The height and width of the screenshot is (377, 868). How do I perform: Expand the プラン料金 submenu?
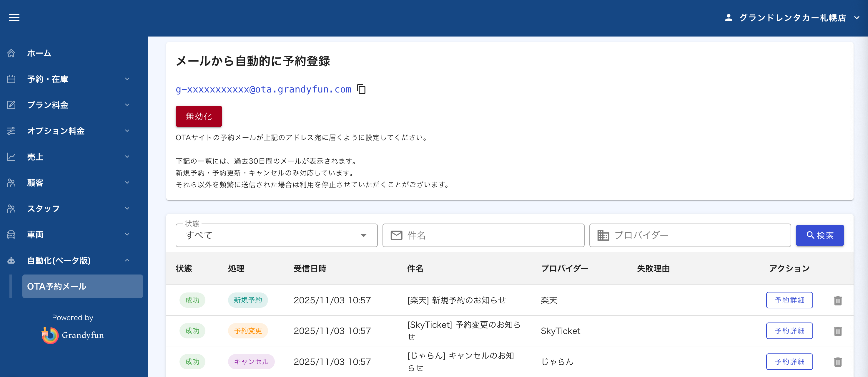[x=127, y=105]
